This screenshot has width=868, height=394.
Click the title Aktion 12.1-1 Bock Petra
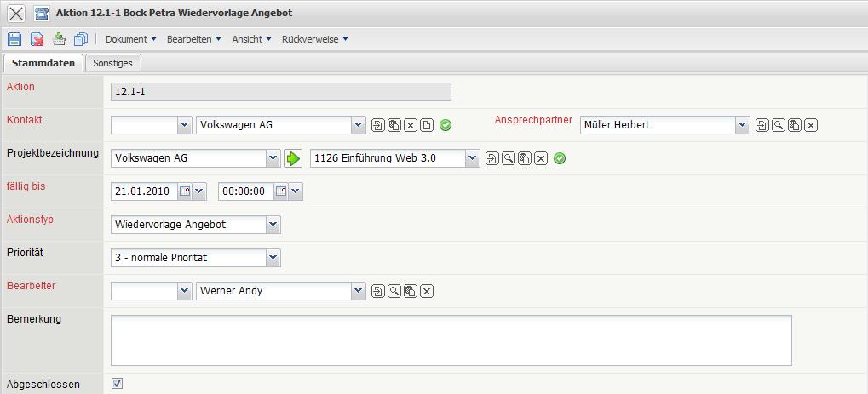(175, 13)
